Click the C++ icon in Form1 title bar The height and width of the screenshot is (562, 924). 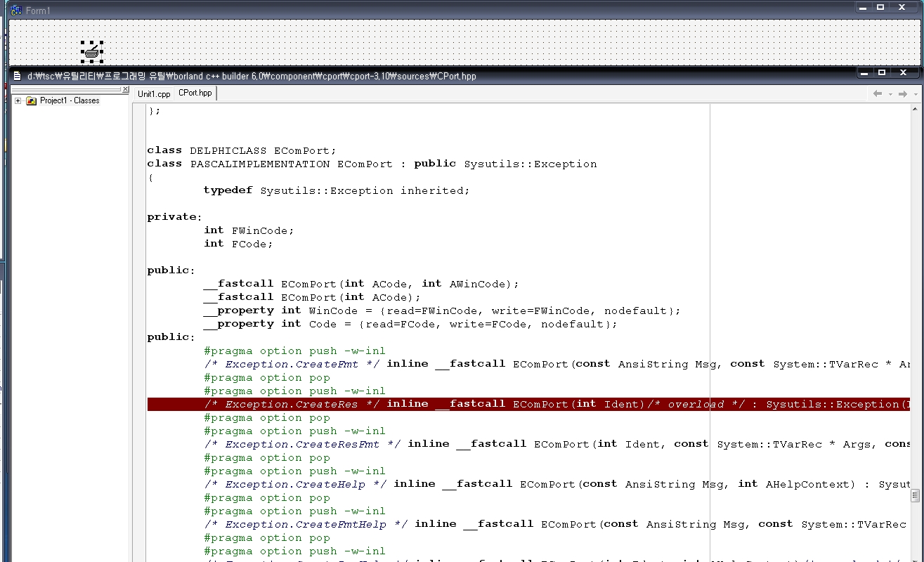click(x=15, y=11)
